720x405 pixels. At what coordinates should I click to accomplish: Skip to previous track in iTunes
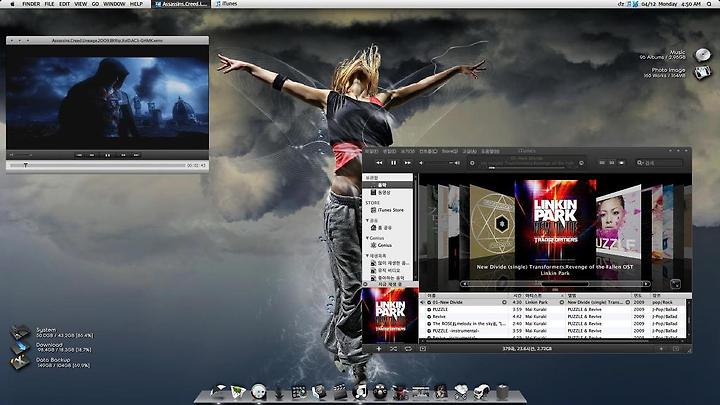(379, 163)
